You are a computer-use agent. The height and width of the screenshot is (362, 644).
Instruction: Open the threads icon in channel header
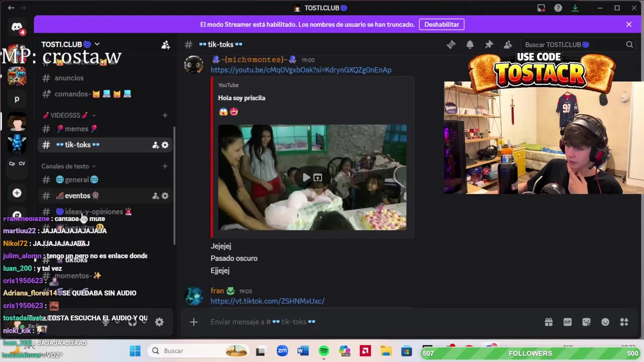click(x=451, y=45)
